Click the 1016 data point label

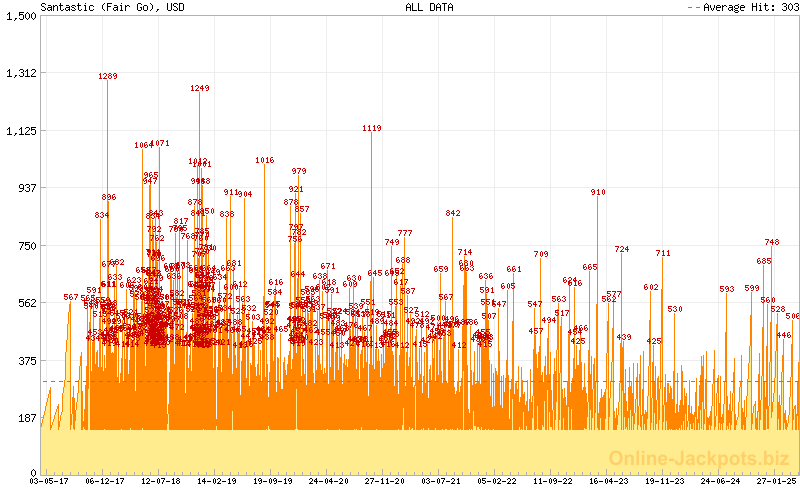[265, 161]
